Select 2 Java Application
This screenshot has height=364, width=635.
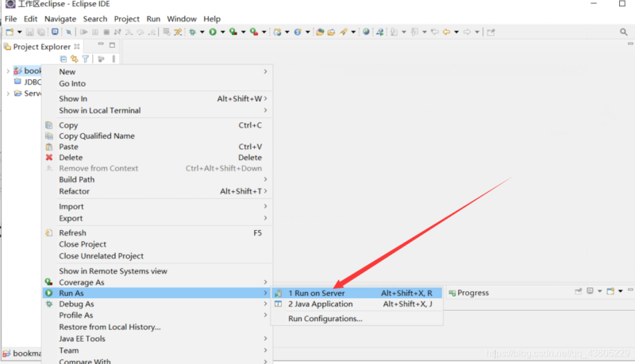pyautogui.click(x=358, y=305)
